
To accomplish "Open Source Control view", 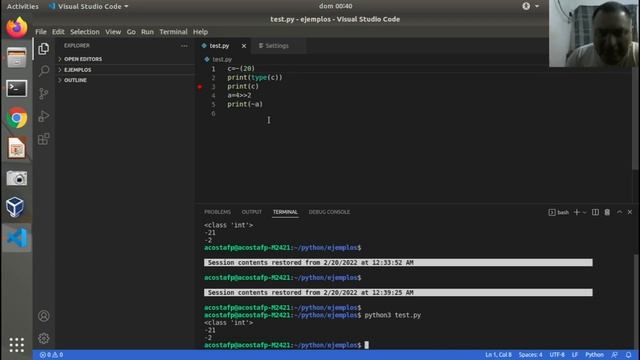I will click(x=44, y=93).
